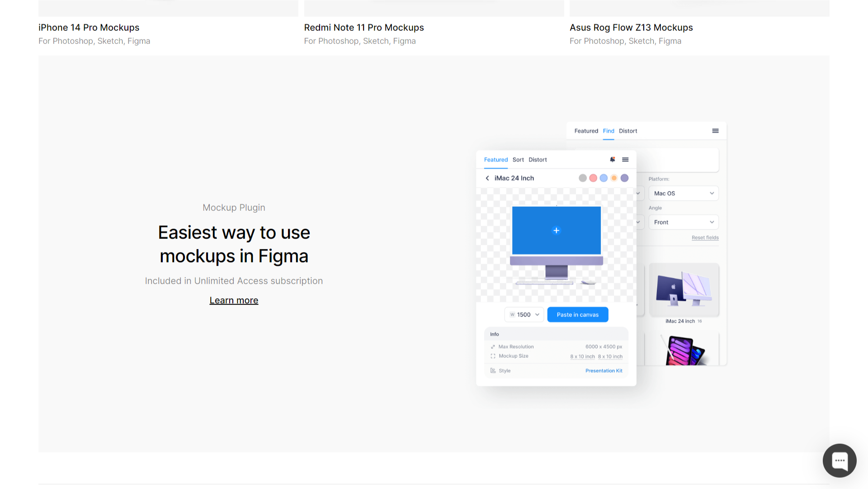Screen dimensions: 868x489
Task: Select the Sort tab
Action: coord(518,160)
